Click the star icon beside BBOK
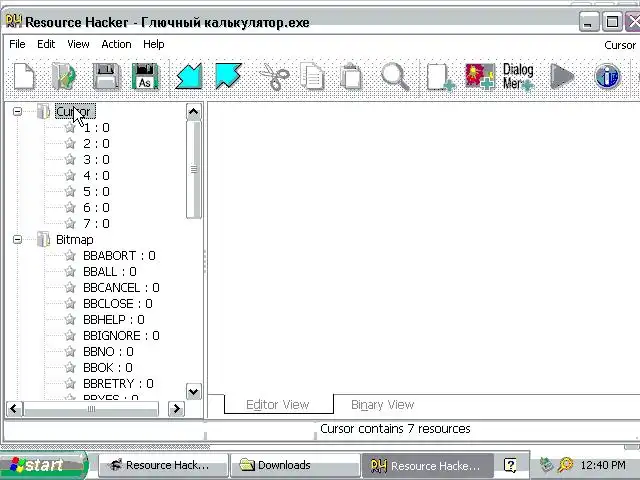The height and width of the screenshot is (480, 640). (70, 368)
